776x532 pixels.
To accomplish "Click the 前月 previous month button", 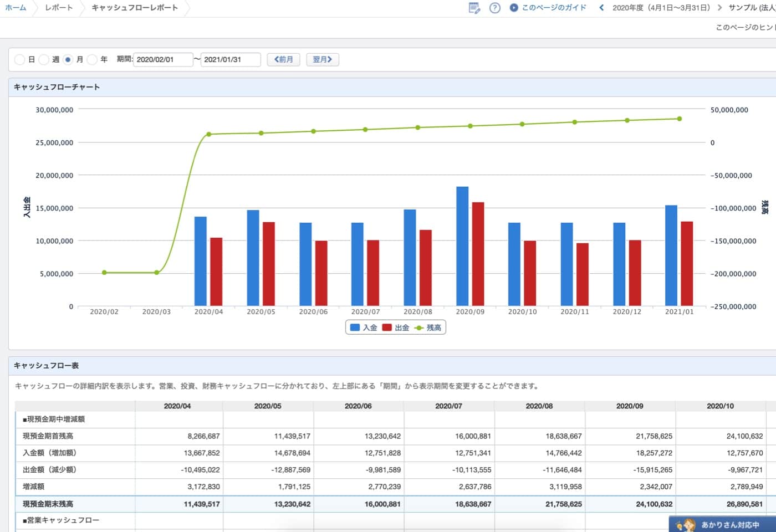I will click(x=283, y=60).
